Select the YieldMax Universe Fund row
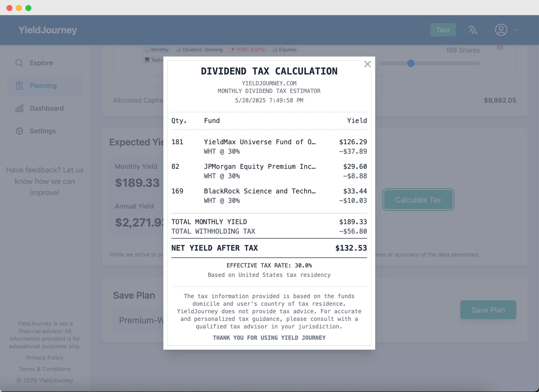The height and width of the screenshot is (392, 539). [x=269, y=146]
